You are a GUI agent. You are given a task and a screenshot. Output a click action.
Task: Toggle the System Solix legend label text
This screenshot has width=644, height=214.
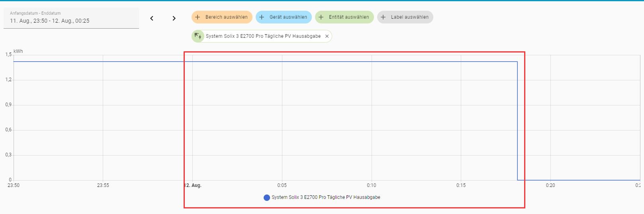pos(326,197)
